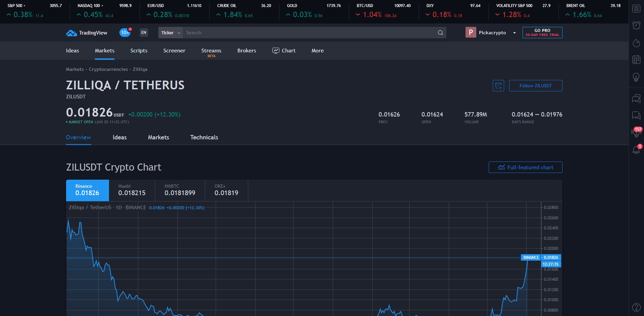Open the Scripts navigation item
The image size is (644, 316).
139,51
